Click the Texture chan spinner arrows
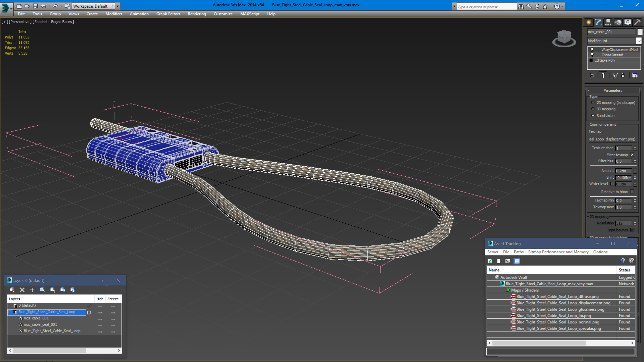 (x=635, y=148)
